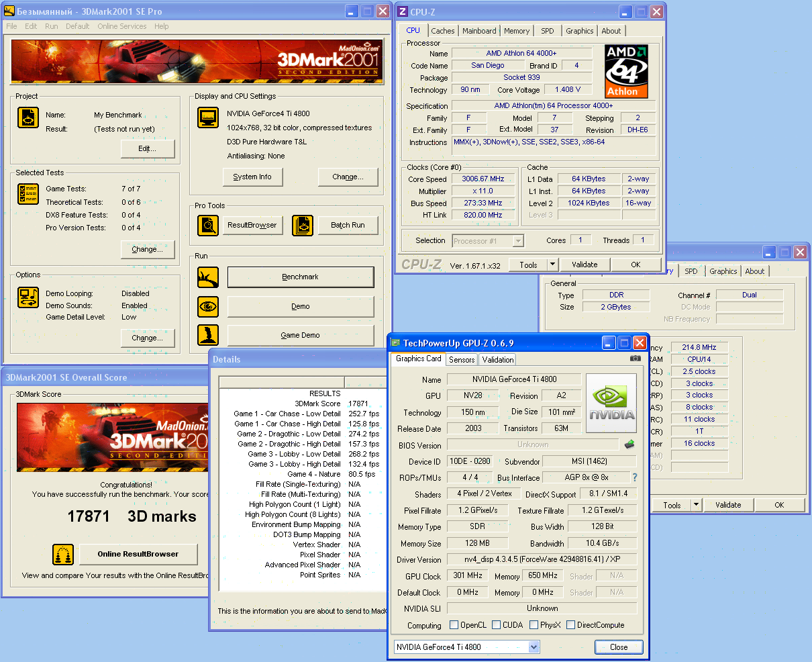812x662 pixels.
Task: Click the GPU-Z title bar icon
Action: pos(395,343)
